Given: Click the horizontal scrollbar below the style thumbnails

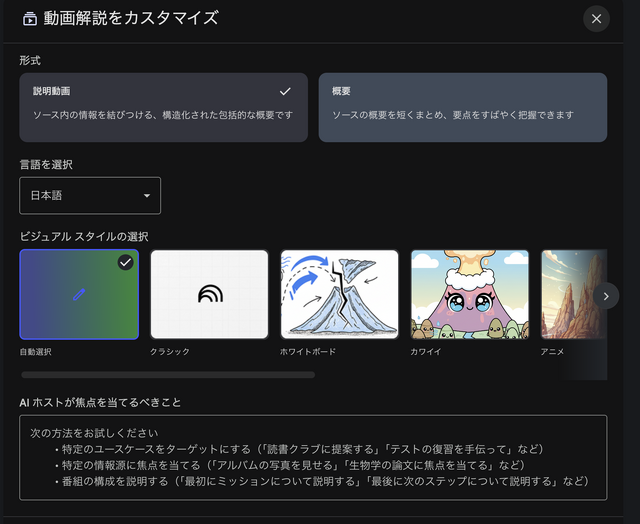Looking at the screenshot, I should pyautogui.click(x=167, y=375).
